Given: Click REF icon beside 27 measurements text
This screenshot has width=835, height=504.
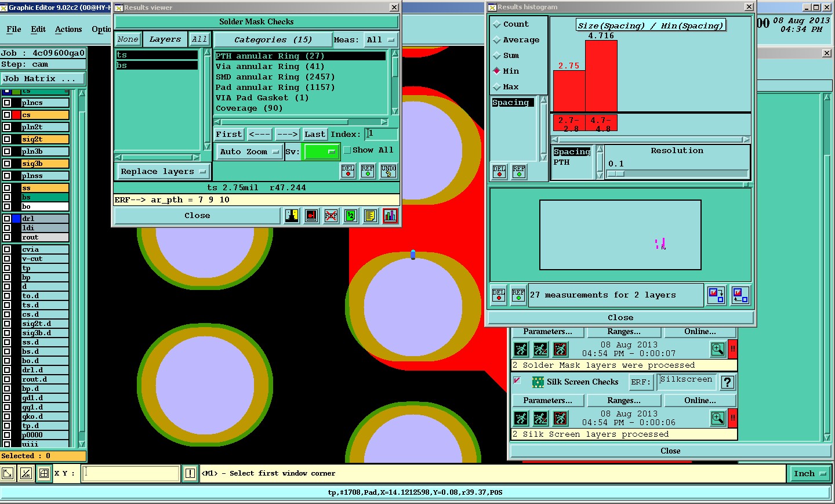Looking at the screenshot, I should point(518,295).
